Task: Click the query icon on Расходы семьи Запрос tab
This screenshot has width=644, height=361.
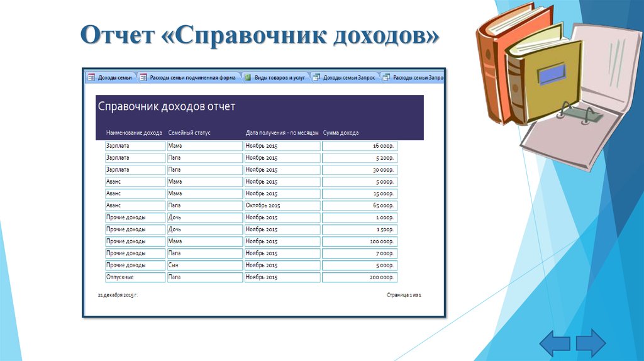Action: 386,77
